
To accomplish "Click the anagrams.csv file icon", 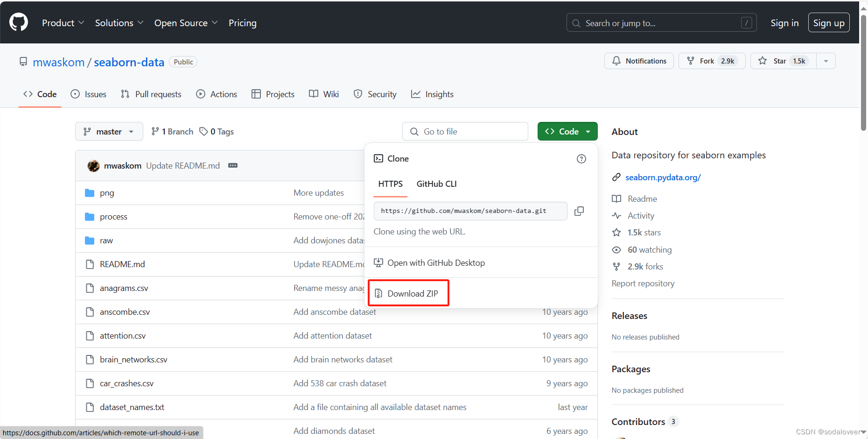I will tap(90, 288).
